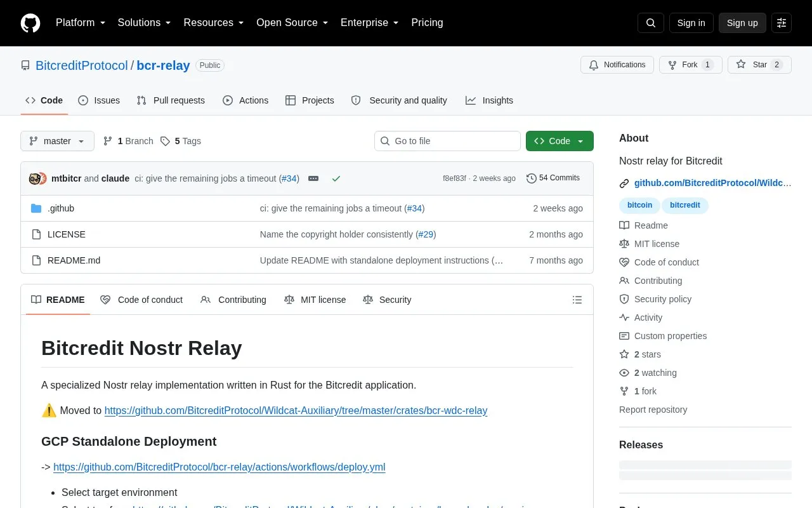Click the Go to file search field
The width and height of the screenshot is (812, 508).
(x=447, y=141)
